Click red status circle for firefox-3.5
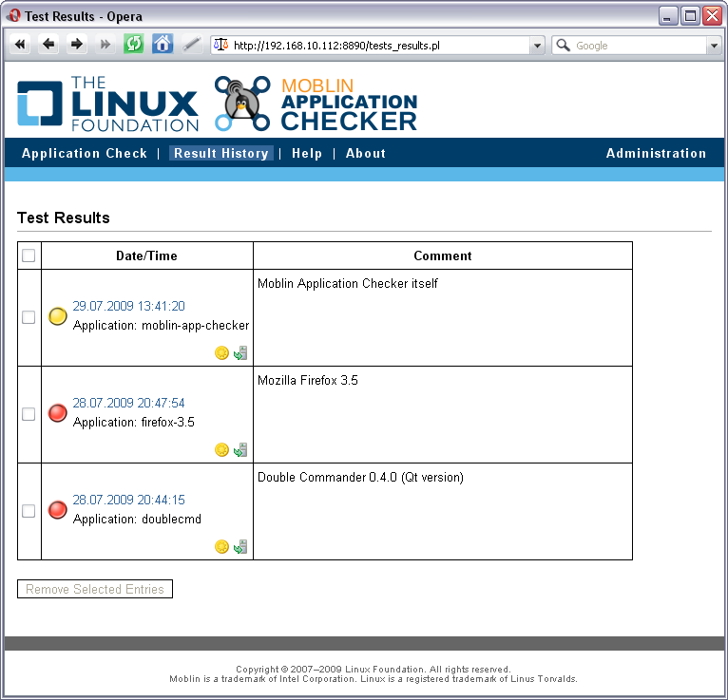 point(58,413)
